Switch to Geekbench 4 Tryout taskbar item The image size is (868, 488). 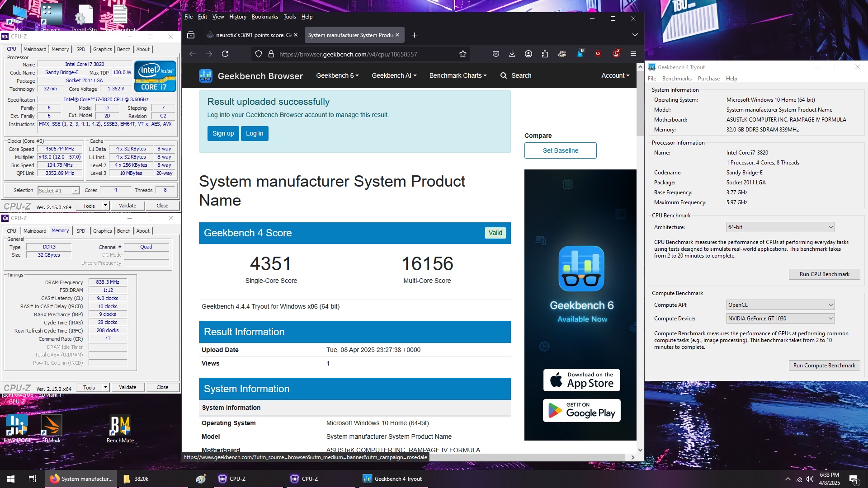pos(393,479)
